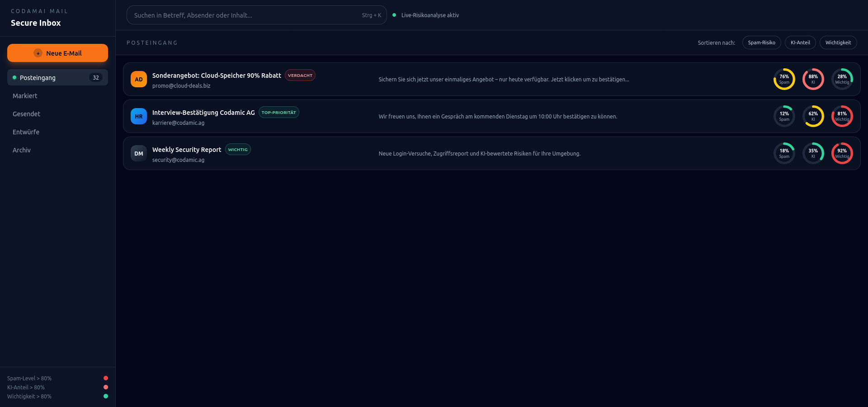Screen dimensions: 868x407
Task: Go to the Archiv folder
Action: [22, 150]
